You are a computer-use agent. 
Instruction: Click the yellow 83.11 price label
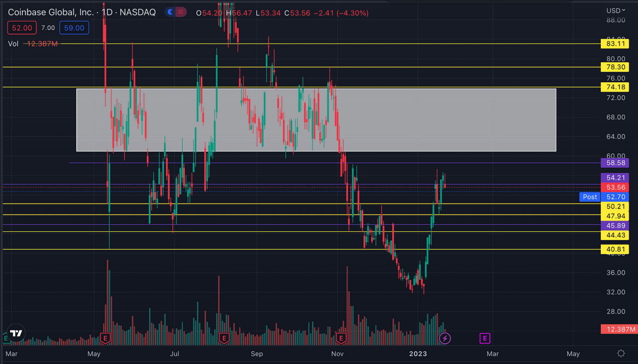tap(616, 44)
